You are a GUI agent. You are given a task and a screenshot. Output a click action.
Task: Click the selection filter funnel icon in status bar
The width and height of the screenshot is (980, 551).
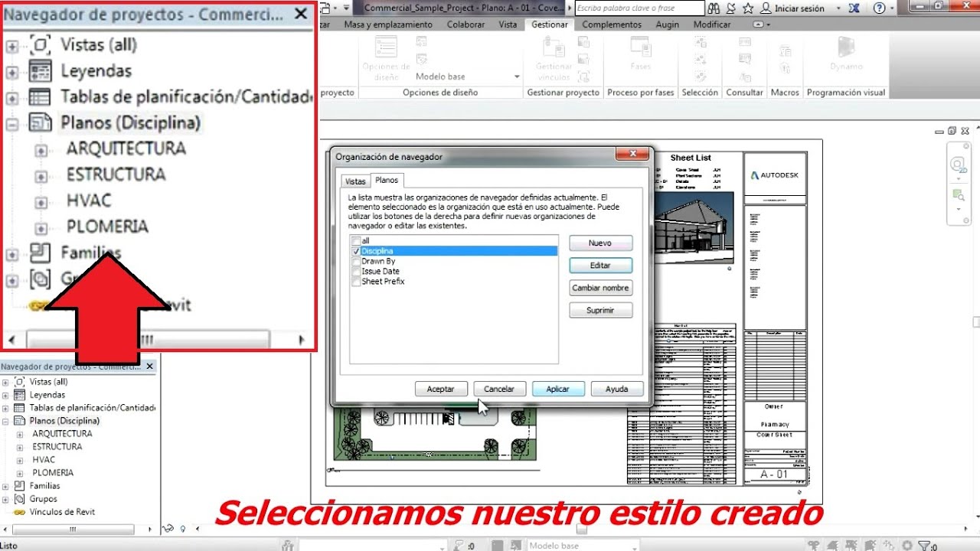tap(924, 546)
